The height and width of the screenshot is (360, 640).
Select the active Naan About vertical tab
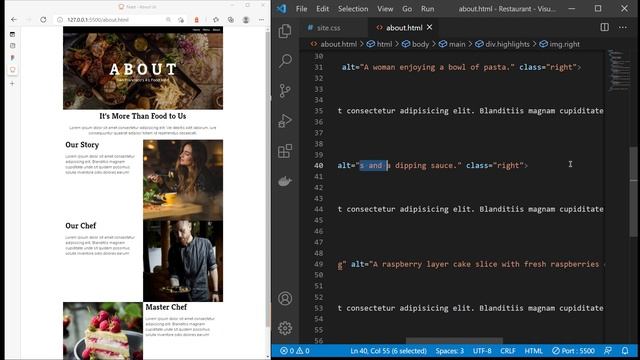tap(13, 70)
